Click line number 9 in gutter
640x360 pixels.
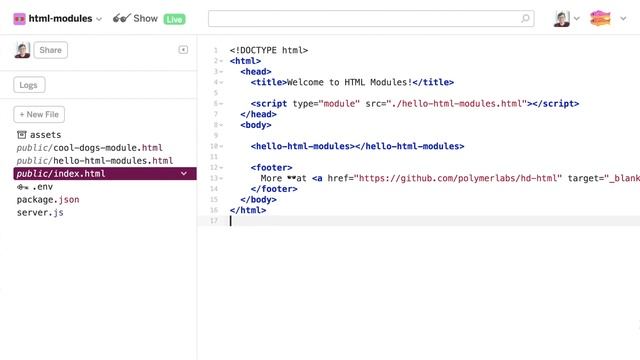click(216, 136)
